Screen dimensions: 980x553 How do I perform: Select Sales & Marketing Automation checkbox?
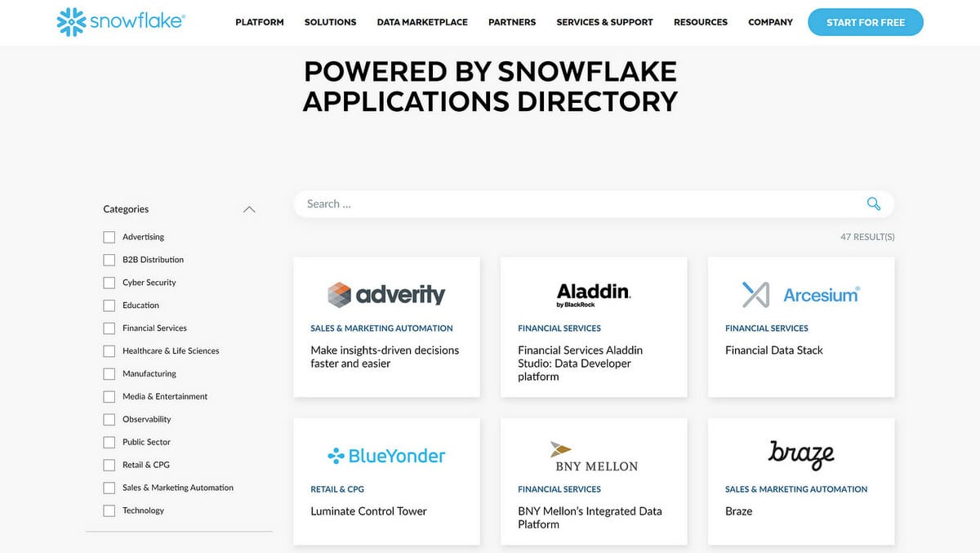click(109, 488)
